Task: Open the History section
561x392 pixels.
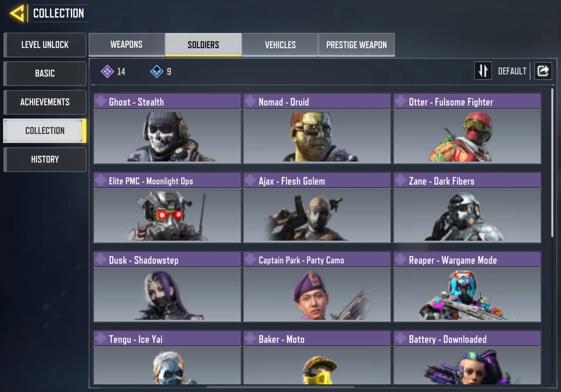Action: [x=45, y=159]
